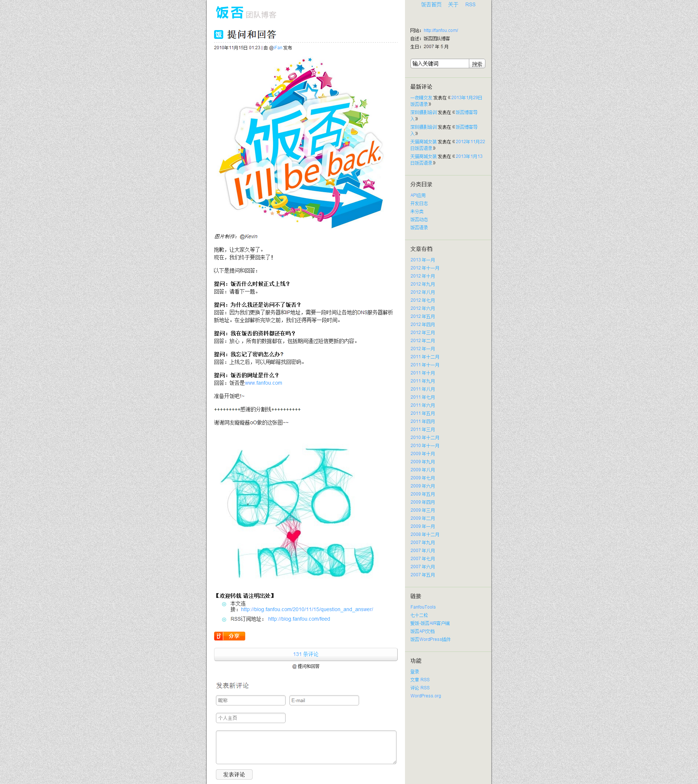This screenshot has width=698, height=784.
Task: Open commenter 天猫商城女装 on the 2013年1月13日 comment
Action: 423,156
